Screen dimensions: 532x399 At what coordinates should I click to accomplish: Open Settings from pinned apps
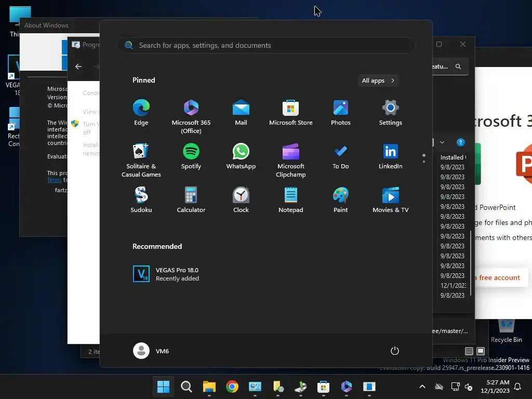pos(391,113)
